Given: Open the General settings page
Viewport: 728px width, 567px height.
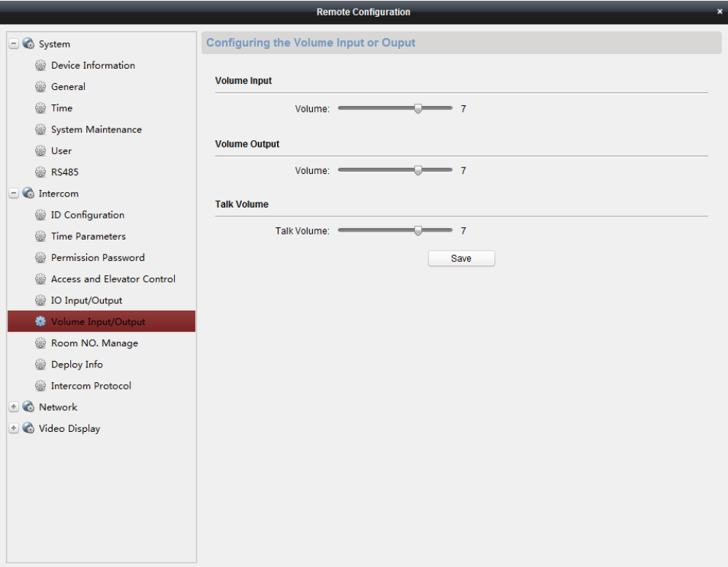Looking at the screenshot, I should pyautogui.click(x=68, y=87).
